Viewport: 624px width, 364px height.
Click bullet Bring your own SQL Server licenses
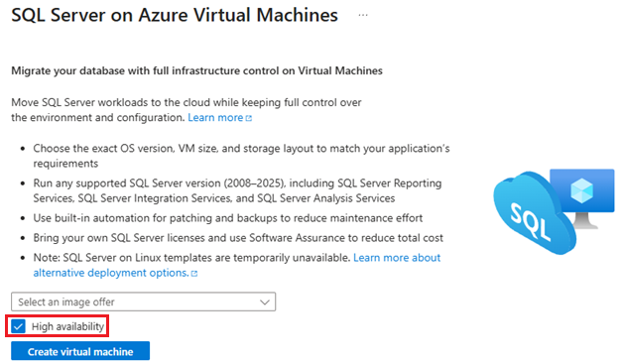[x=238, y=238]
